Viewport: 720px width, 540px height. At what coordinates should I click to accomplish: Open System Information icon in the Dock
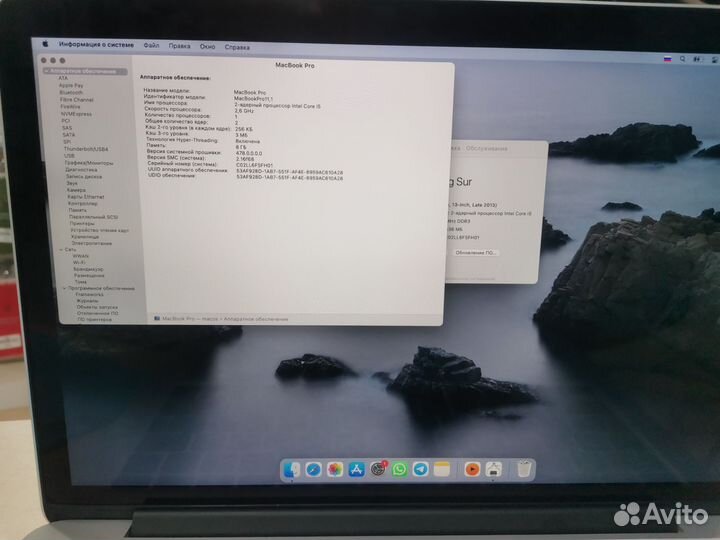pyautogui.click(x=493, y=469)
